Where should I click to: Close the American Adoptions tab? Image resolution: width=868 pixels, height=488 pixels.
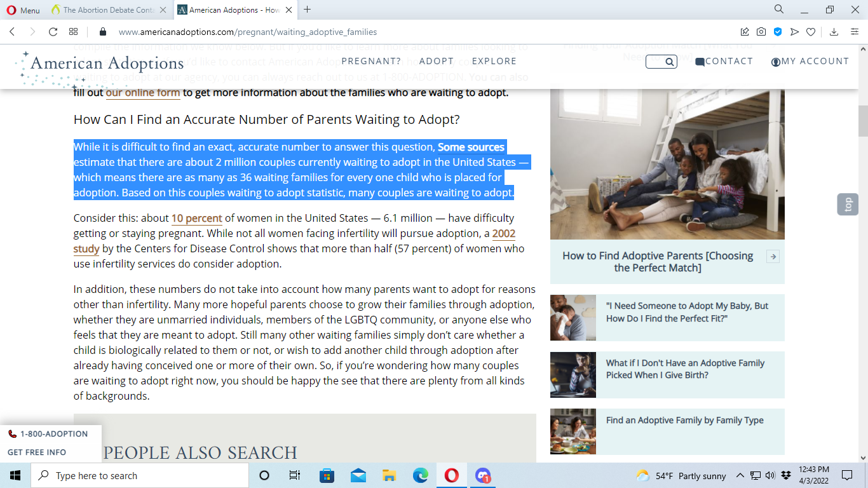pos(289,10)
